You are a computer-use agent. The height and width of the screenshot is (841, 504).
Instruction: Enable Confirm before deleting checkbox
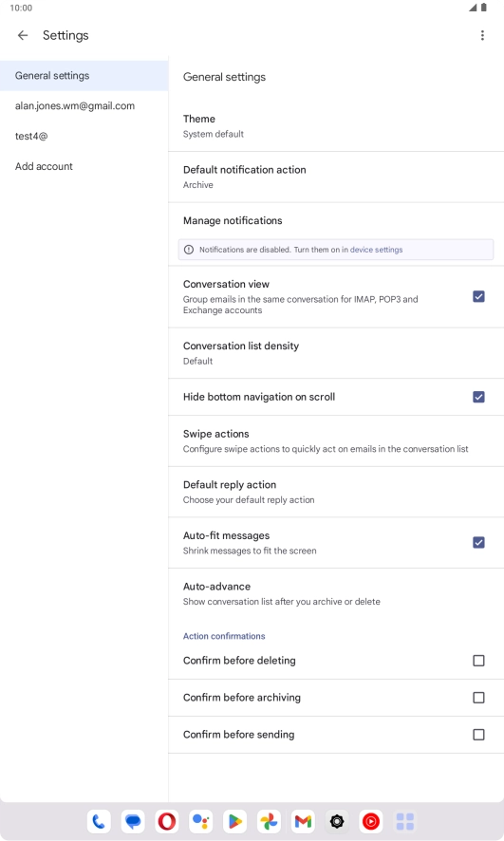pyautogui.click(x=478, y=661)
